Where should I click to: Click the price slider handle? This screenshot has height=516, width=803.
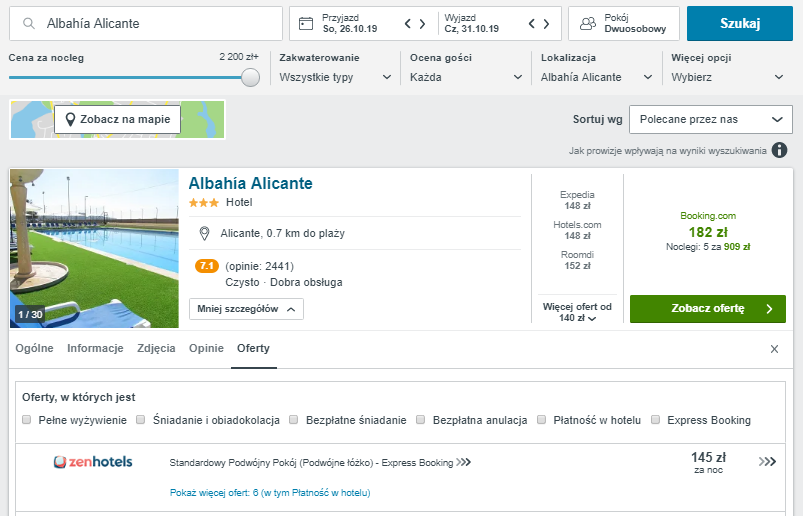(250, 78)
